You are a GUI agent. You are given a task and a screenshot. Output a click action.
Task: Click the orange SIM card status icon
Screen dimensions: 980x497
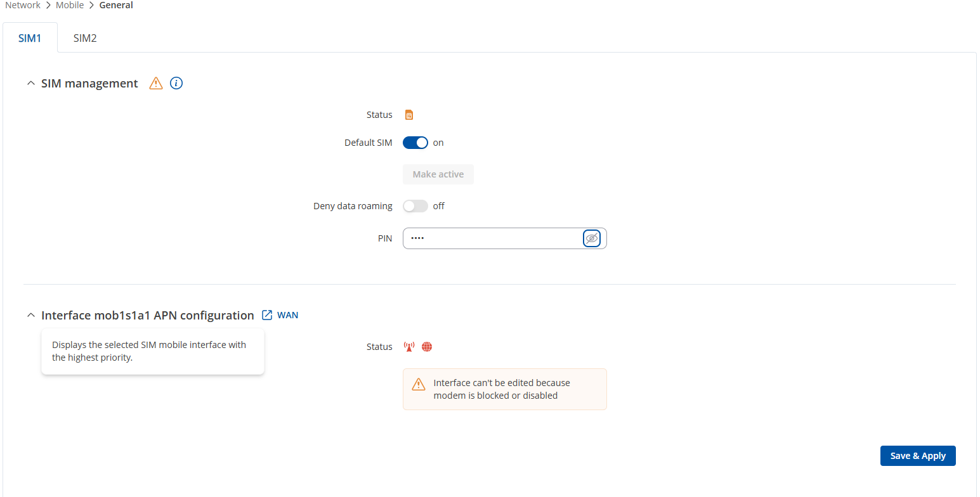point(409,115)
